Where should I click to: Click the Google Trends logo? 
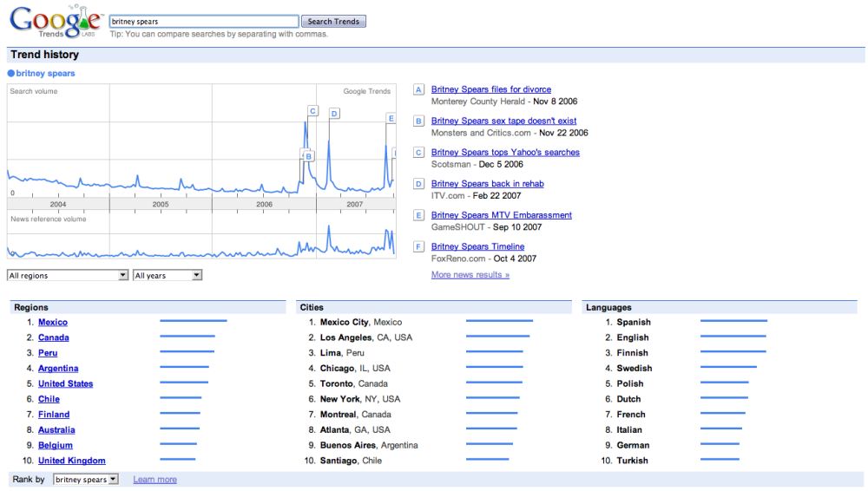(x=56, y=22)
